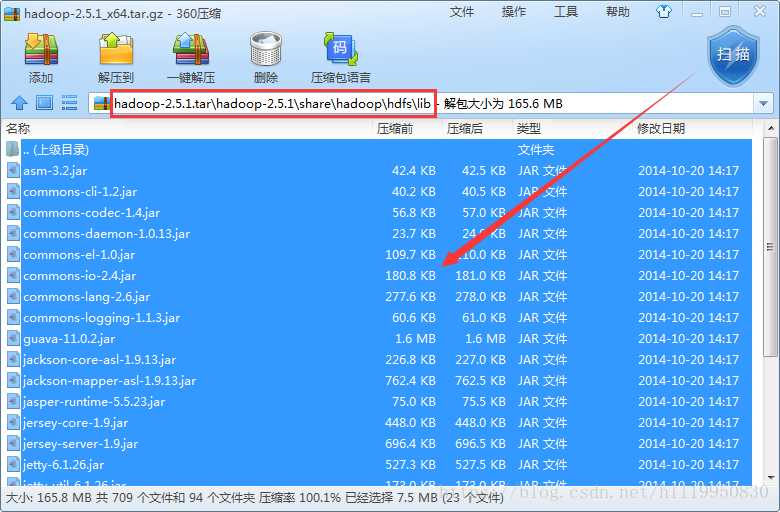
Task: Click the vertical scrollbar thumb
Action: 771,247
